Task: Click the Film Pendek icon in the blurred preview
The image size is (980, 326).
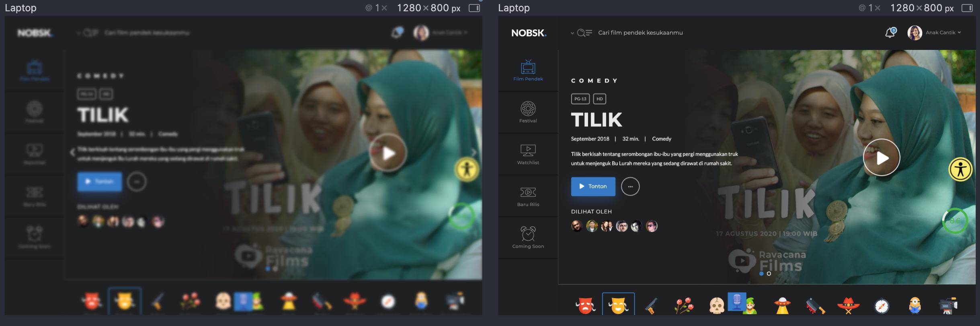Action: [35, 68]
